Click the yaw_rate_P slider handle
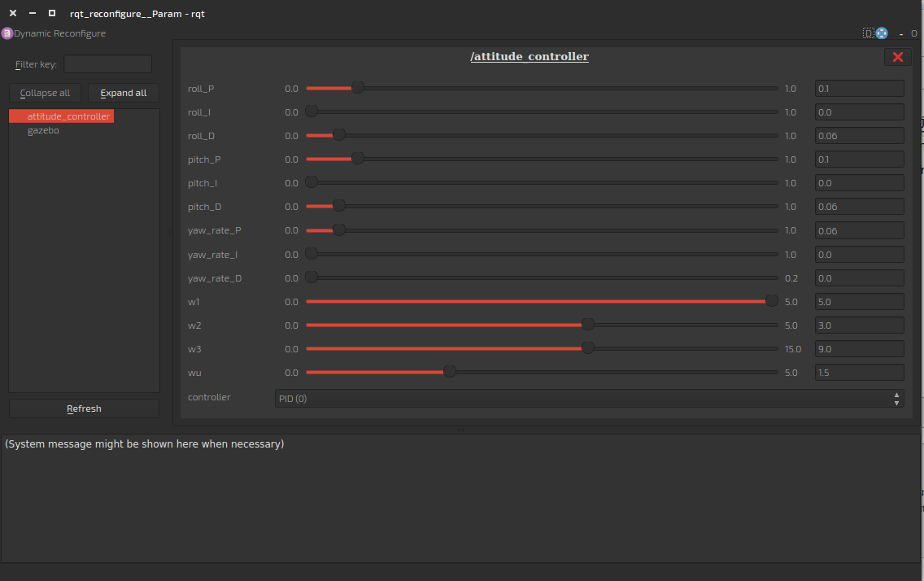This screenshot has width=924, height=581. pos(339,230)
